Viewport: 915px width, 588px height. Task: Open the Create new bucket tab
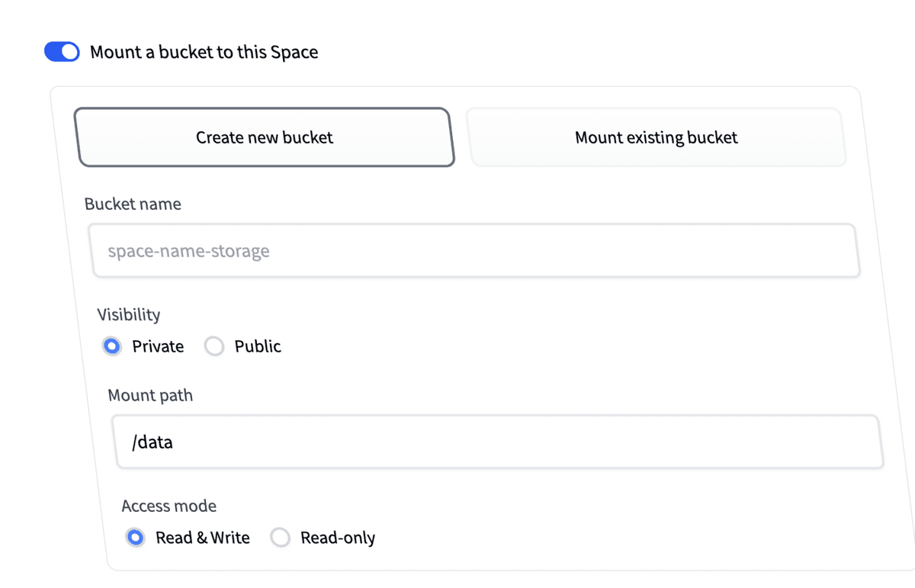point(265,137)
